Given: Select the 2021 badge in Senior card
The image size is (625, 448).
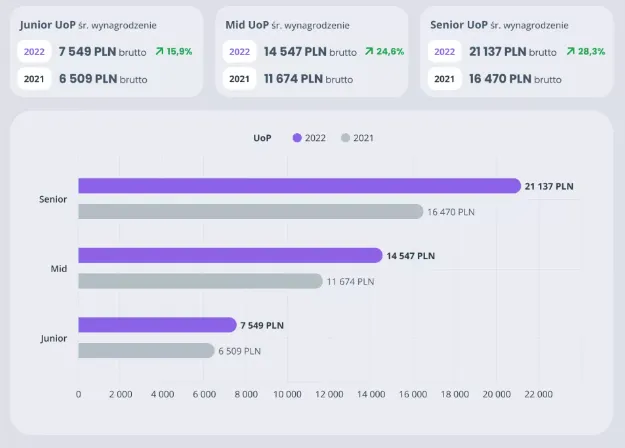Looking at the screenshot, I should (x=445, y=79).
